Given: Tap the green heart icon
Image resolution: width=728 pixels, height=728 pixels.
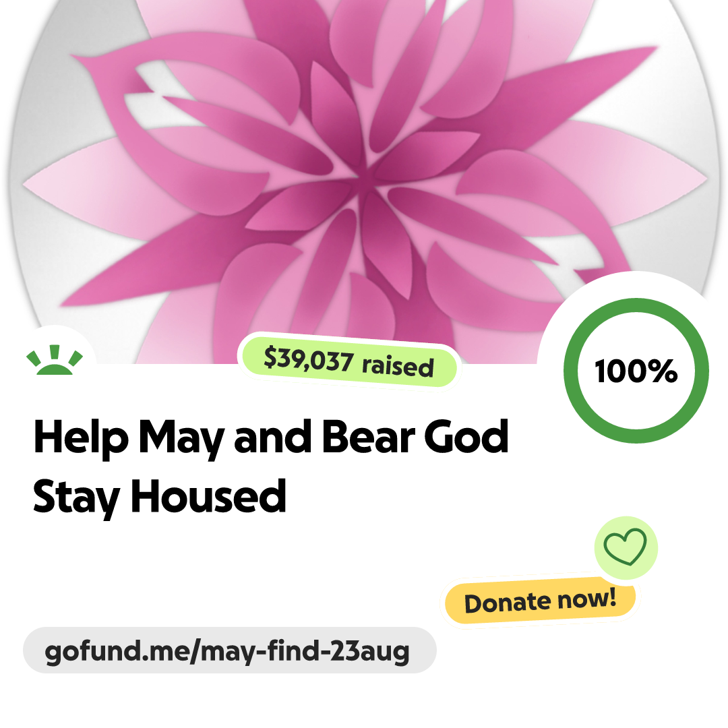Looking at the screenshot, I should point(625,547).
